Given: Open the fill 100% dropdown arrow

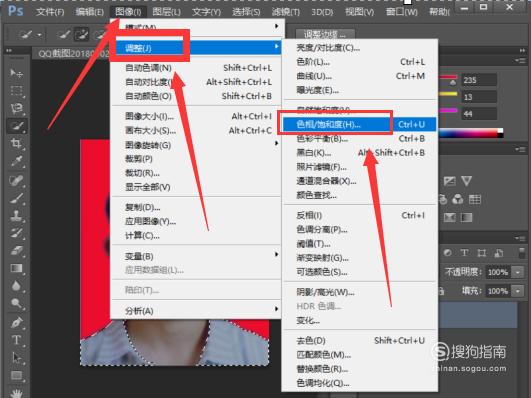Looking at the screenshot, I should tap(518, 291).
